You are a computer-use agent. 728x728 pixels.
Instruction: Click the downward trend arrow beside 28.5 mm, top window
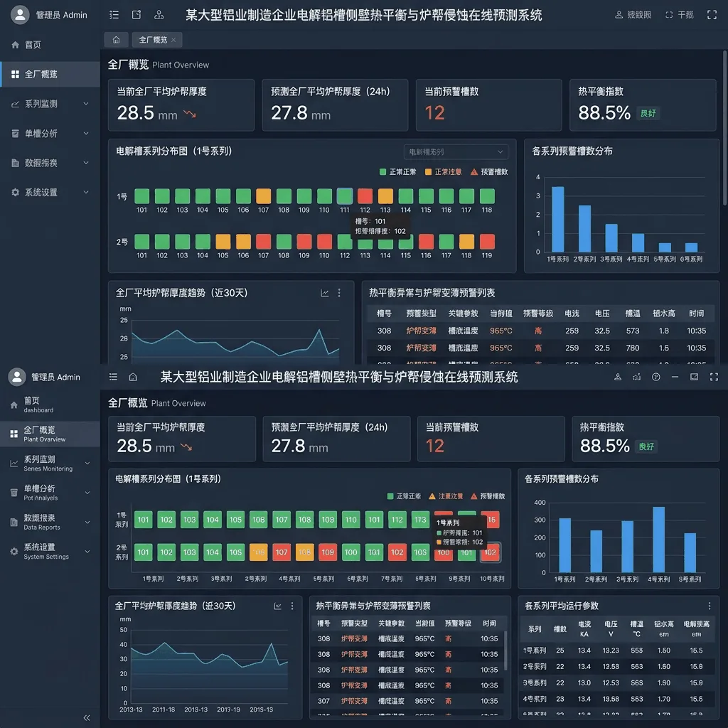tap(190, 114)
